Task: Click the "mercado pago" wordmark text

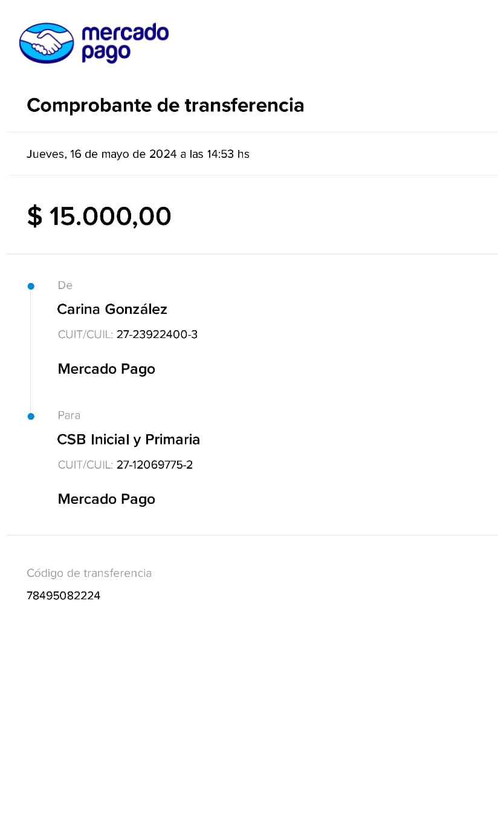Action: tap(124, 42)
